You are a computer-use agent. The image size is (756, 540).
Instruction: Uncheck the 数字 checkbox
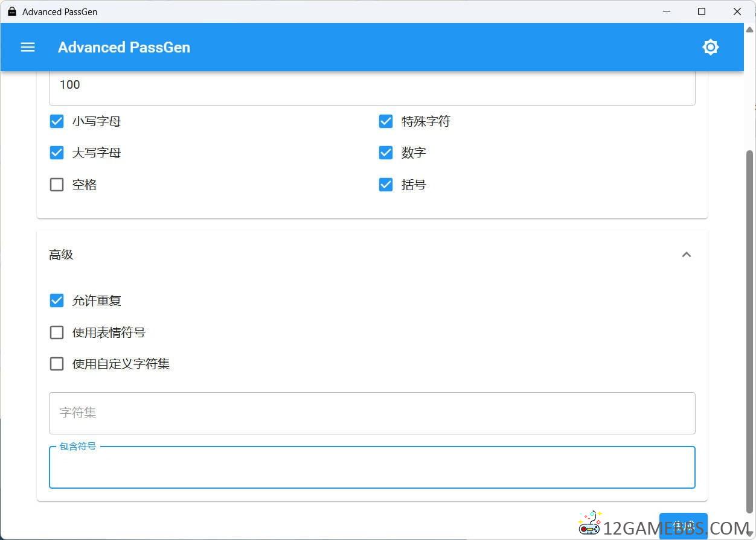pyautogui.click(x=386, y=153)
